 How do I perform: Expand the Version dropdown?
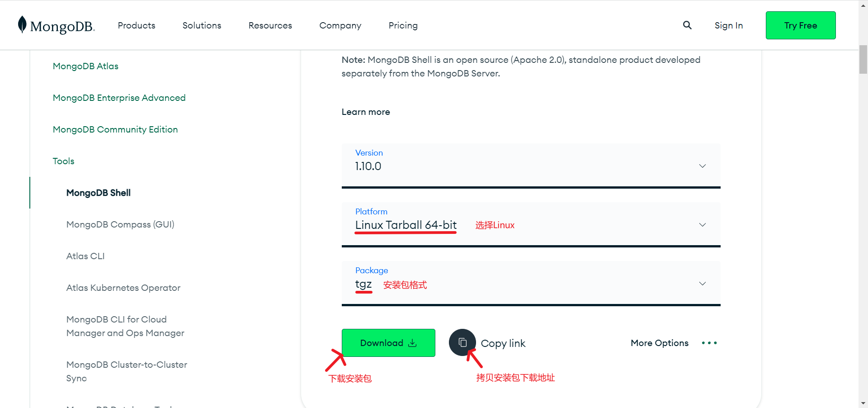coord(531,166)
